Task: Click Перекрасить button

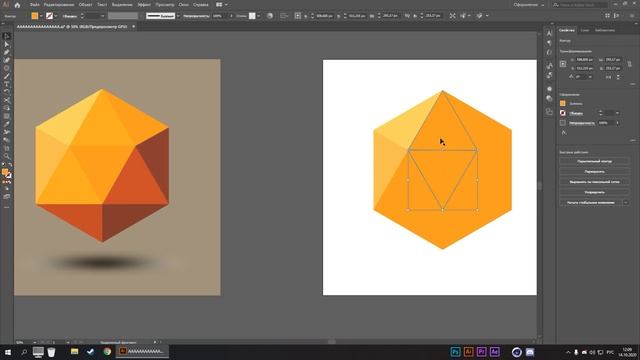Action: coord(594,172)
